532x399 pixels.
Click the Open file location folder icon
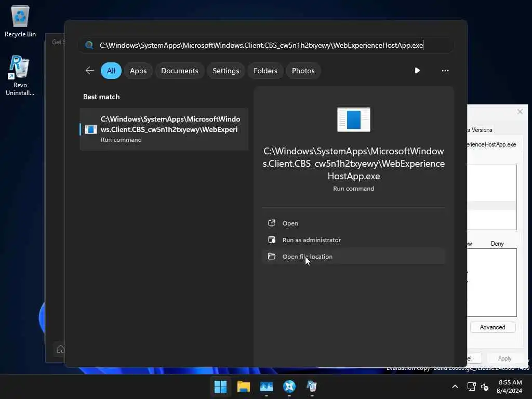[271, 256]
